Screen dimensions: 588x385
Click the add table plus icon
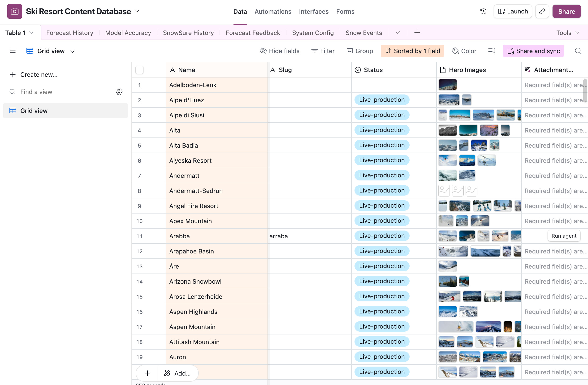(417, 33)
